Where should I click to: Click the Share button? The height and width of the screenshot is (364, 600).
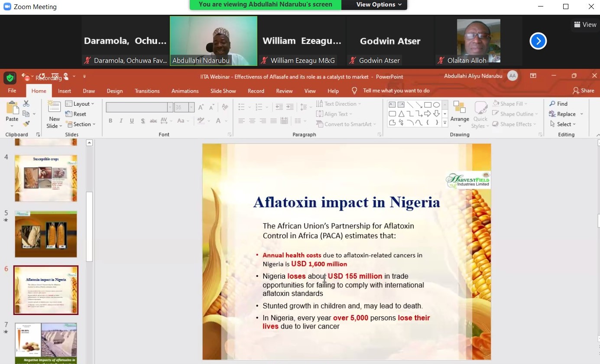click(x=583, y=91)
